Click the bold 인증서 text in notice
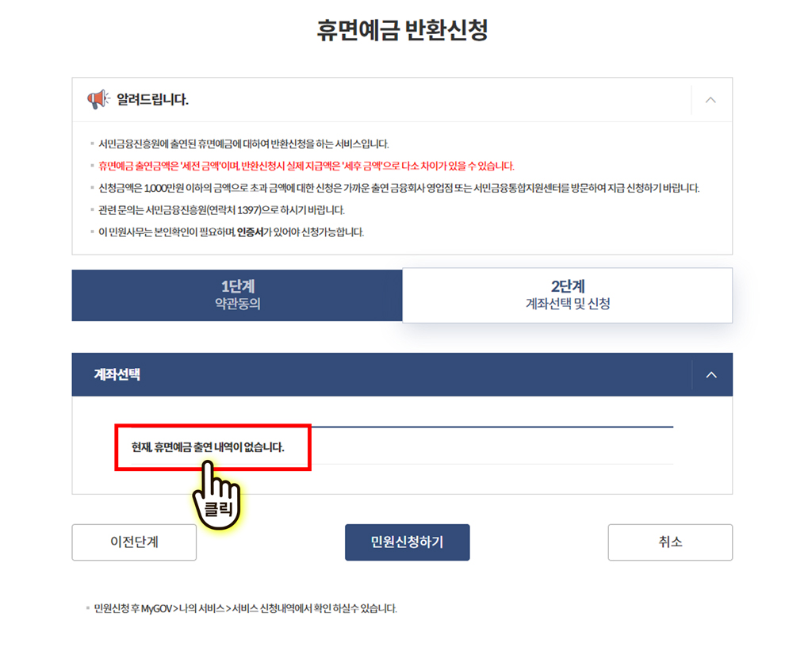This screenshot has width=812, height=655. pos(250,232)
